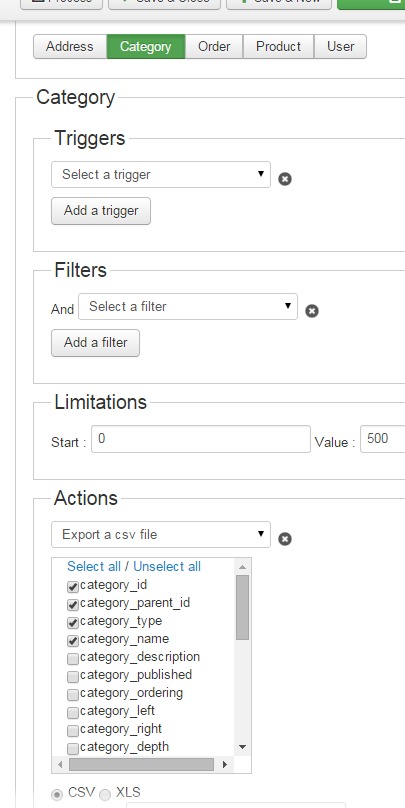Click the field list scroll up arrow
Image resolution: width=405 pixels, height=808 pixels.
point(243,567)
